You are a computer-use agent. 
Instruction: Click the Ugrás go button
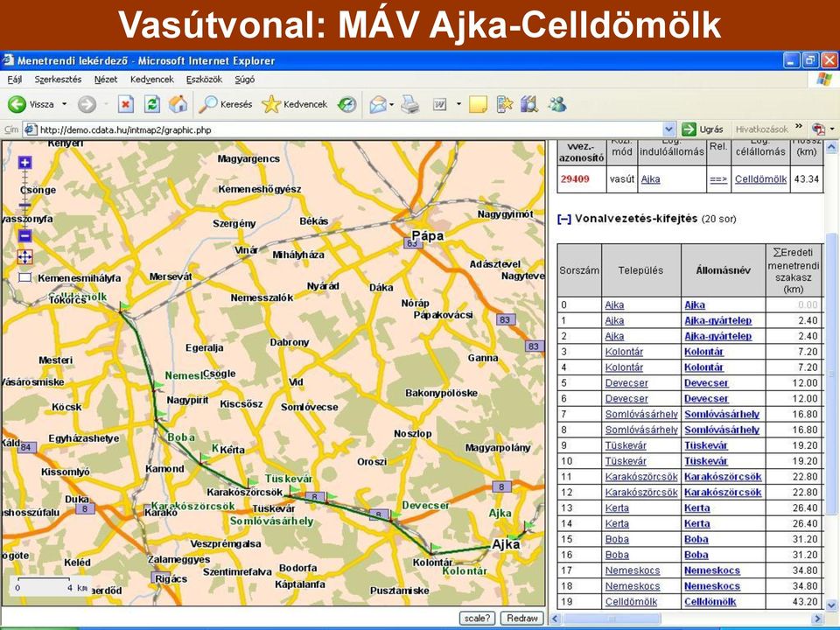point(703,129)
